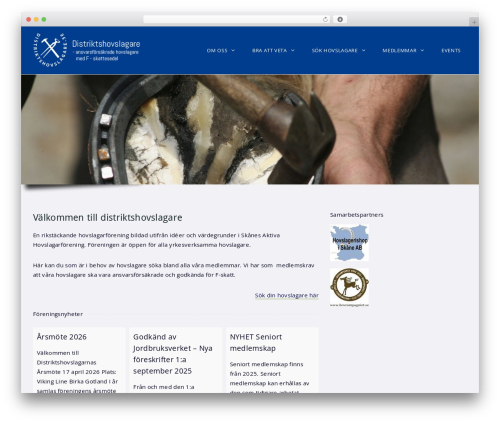
Task: Click the 'Föreningsnyheter' section heading
Action: pos(58,314)
